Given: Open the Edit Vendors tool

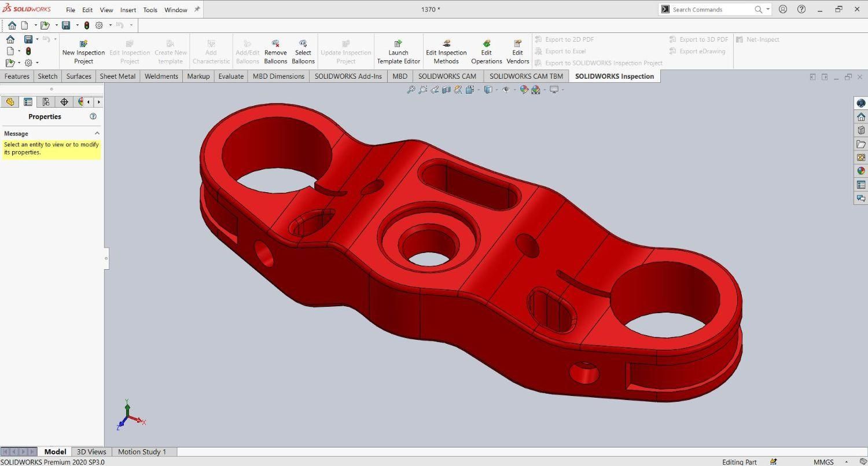Looking at the screenshot, I should (x=517, y=52).
